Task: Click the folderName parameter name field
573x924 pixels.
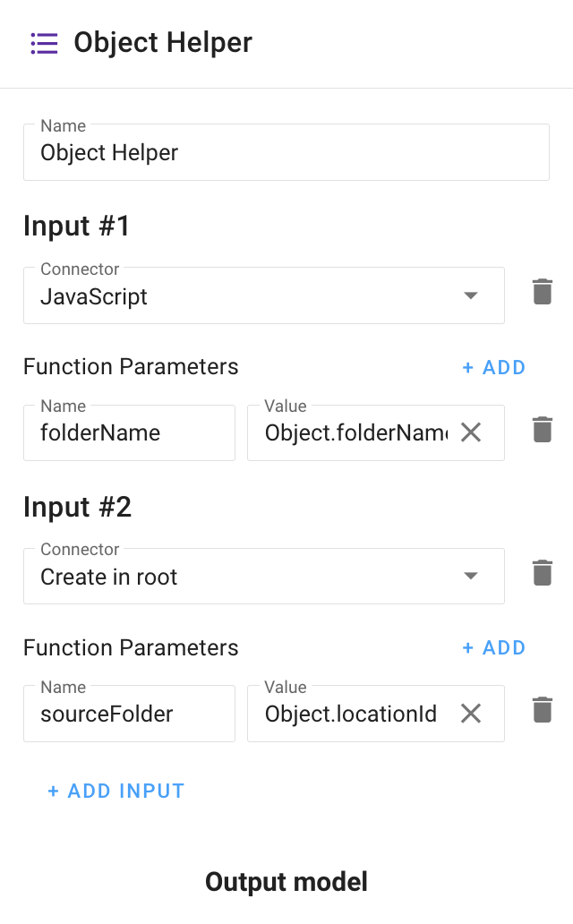Action: click(129, 432)
